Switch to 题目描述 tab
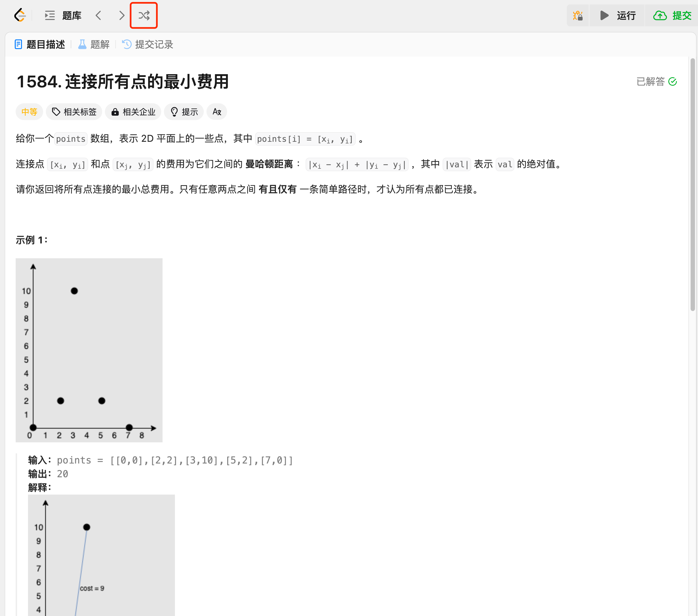This screenshot has height=616, width=698. pos(40,45)
